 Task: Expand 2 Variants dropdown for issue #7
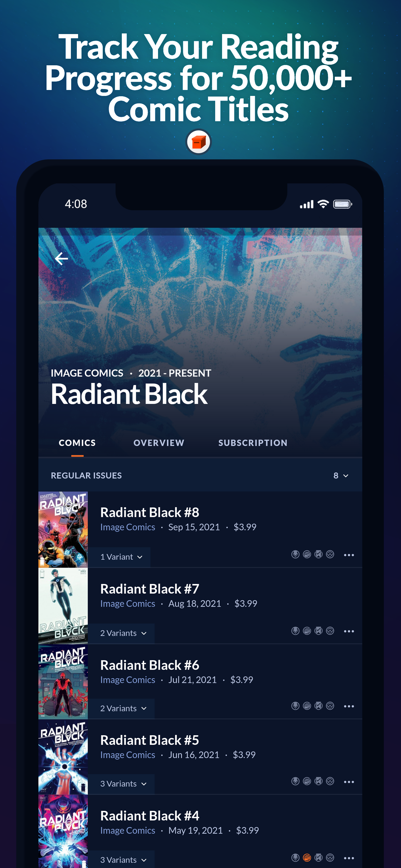pyautogui.click(x=123, y=633)
